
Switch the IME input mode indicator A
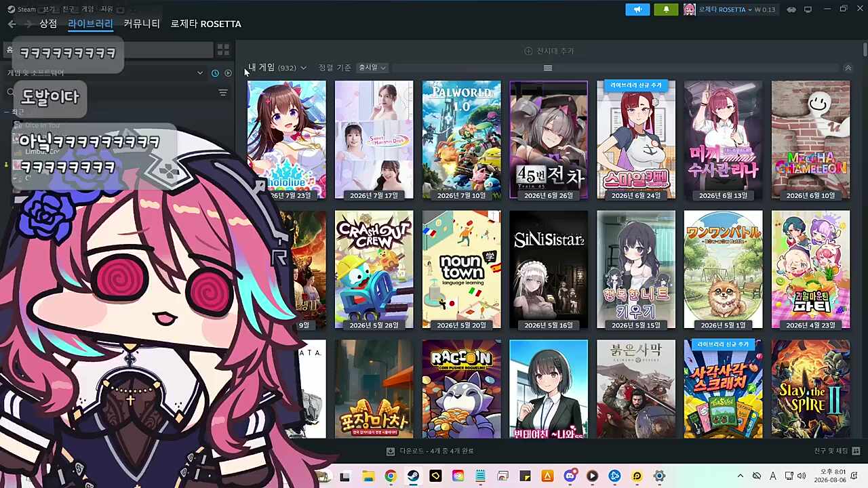pyautogui.click(x=772, y=476)
